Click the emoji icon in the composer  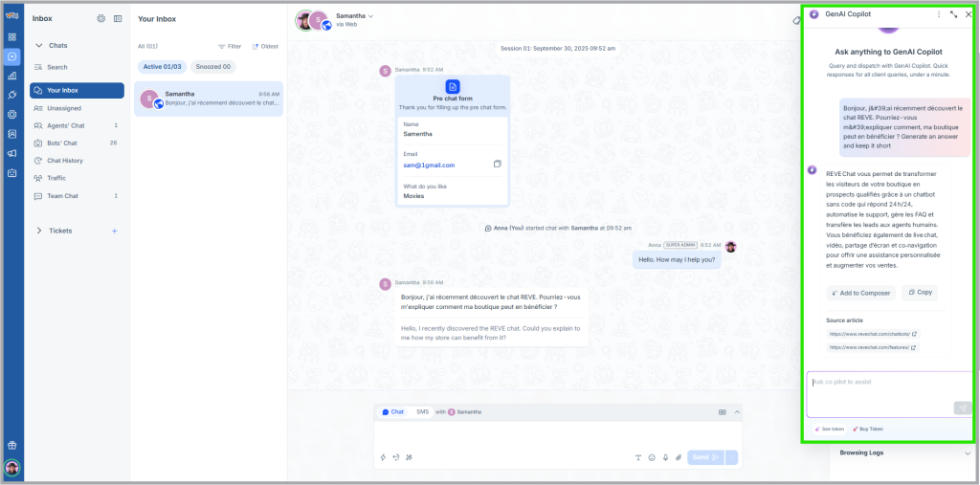pos(652,457)
